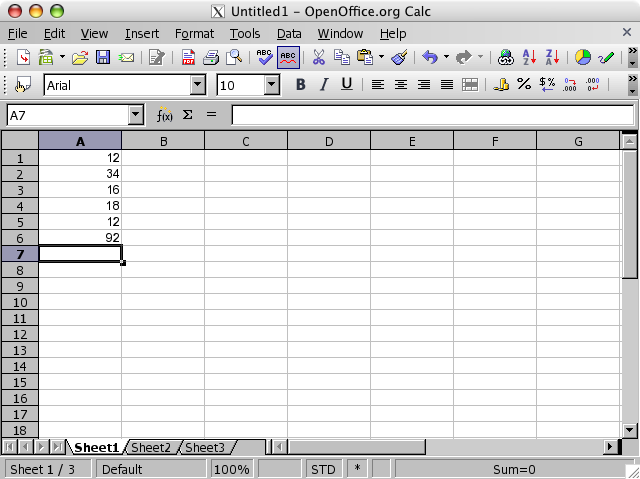Insert Chart pie icon
The image size is (640, 479).
pos(583,57)
